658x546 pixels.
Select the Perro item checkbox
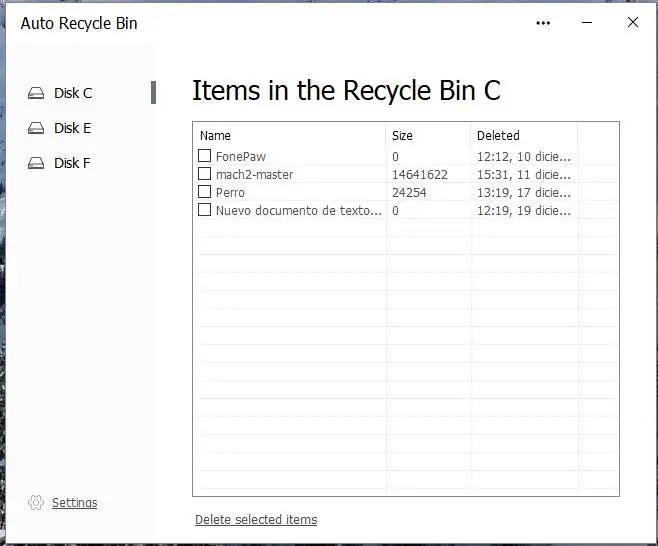point(205,192)
